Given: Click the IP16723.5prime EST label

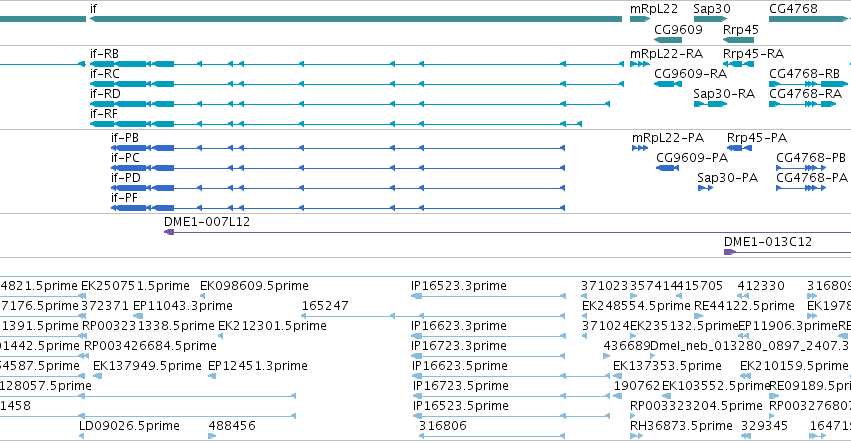Looking at the screenshot, I should pyautogui.click(x=461, y=386).
